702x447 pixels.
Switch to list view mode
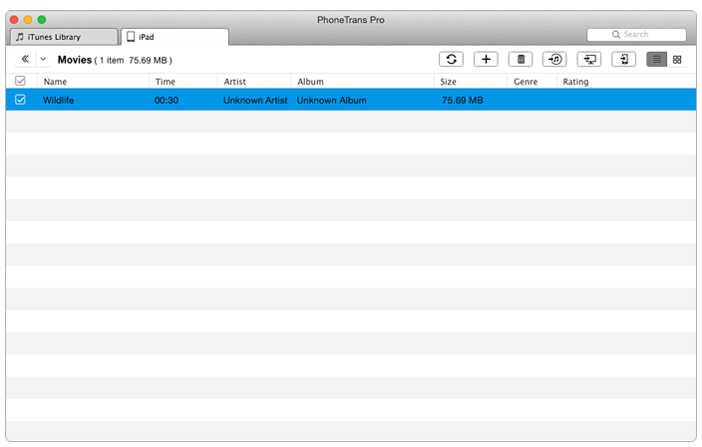[656, 59]
